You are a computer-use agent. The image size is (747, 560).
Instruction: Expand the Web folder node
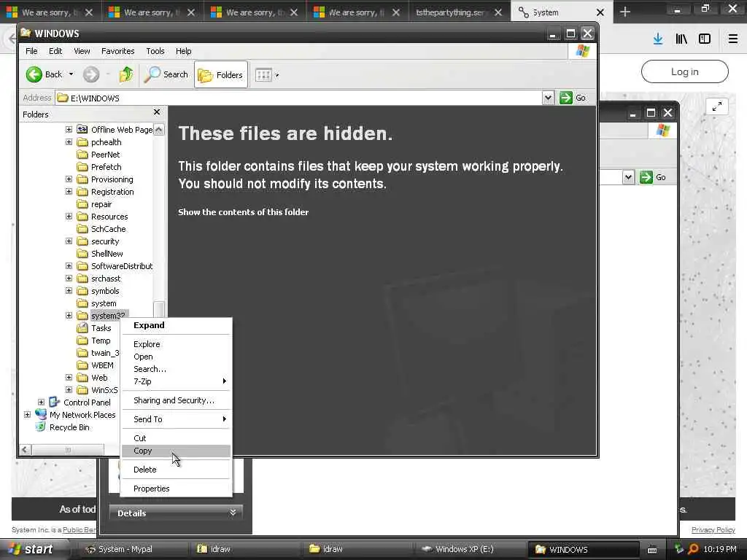pyautogui.click(x=69, y=377)
